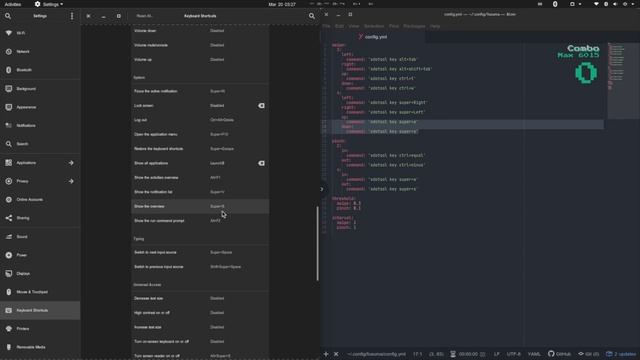Open Bluetooth settings
Screen dimensions: 640x360
pyautogui.click(x=40, y=70)
